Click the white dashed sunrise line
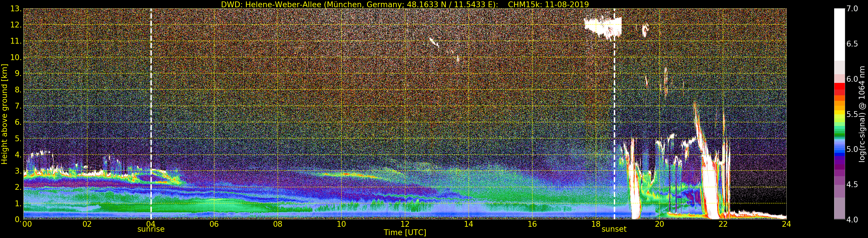 click(x=151, y=114)
